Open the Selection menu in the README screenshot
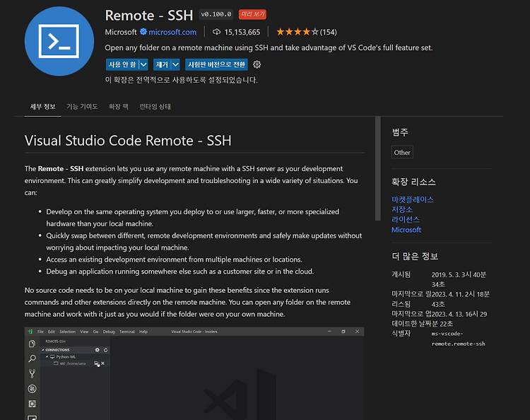Screen dimensions: 530x420 67,332
